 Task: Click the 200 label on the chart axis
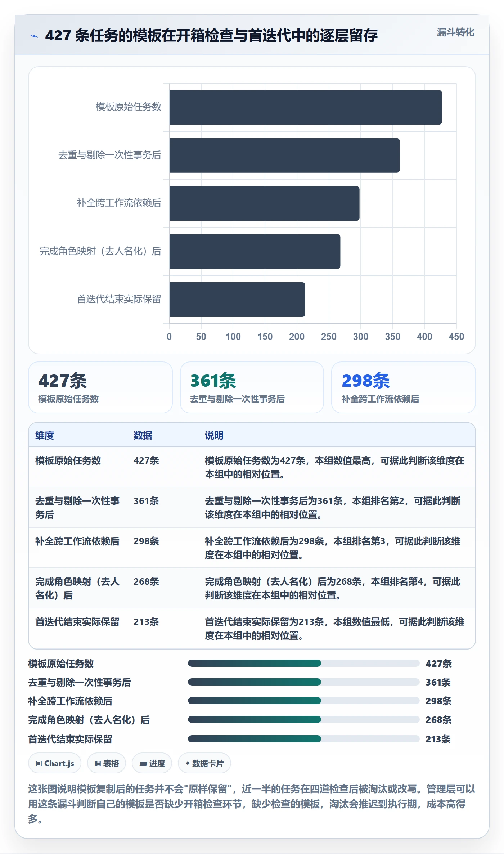tap(297, 337)
